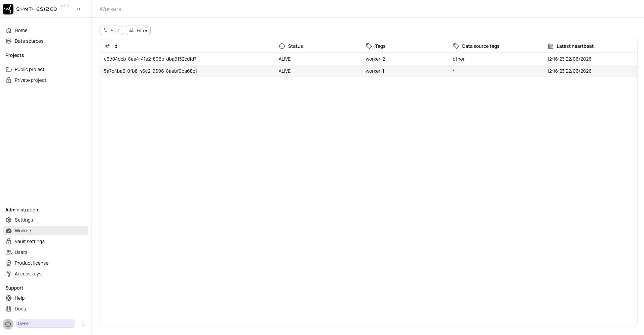Open user options three-dot menu
This screenshot has height=335, width=644.
pyautogui.click(x=83, y=324)
